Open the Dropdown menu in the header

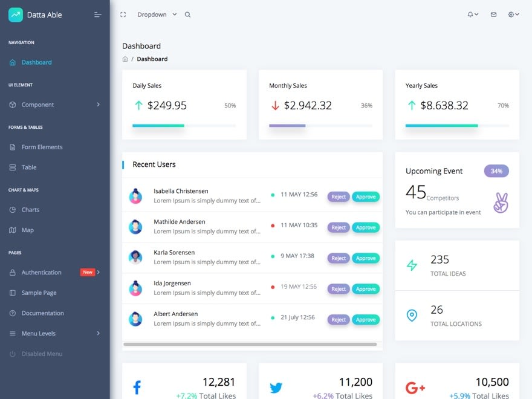click(157, 15)
